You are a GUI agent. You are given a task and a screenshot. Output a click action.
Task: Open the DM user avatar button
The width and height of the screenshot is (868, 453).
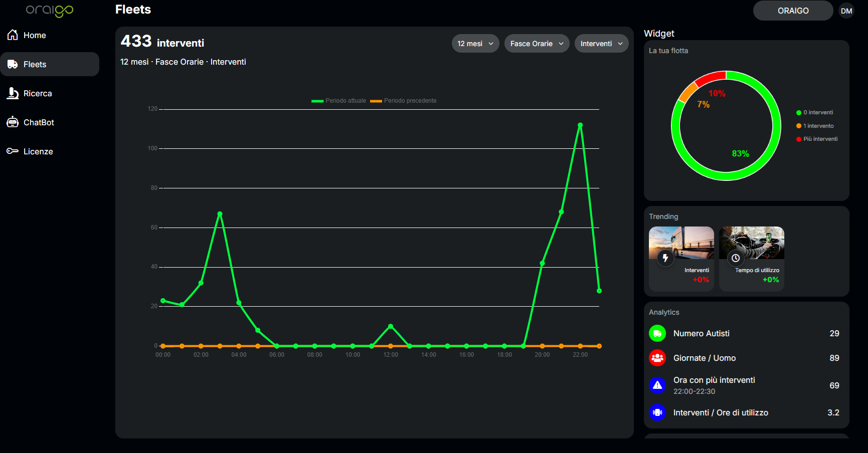(846, 11)
